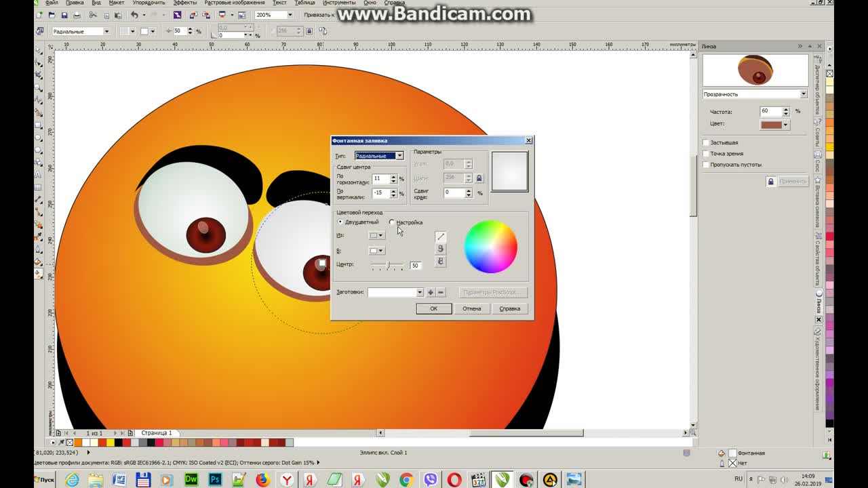Remove preset with minus icon
The image size is (868, 488).
tap(441, 292)
